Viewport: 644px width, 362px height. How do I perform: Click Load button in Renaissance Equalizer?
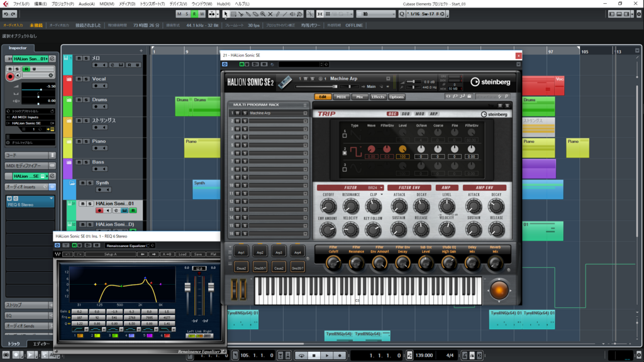[x=183, y=255]
